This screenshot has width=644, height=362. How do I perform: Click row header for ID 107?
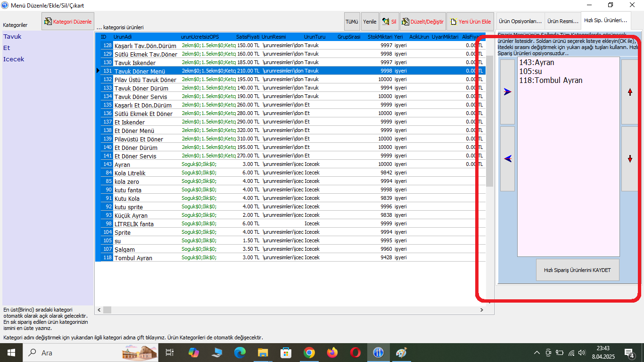click(x=98, y=249)
